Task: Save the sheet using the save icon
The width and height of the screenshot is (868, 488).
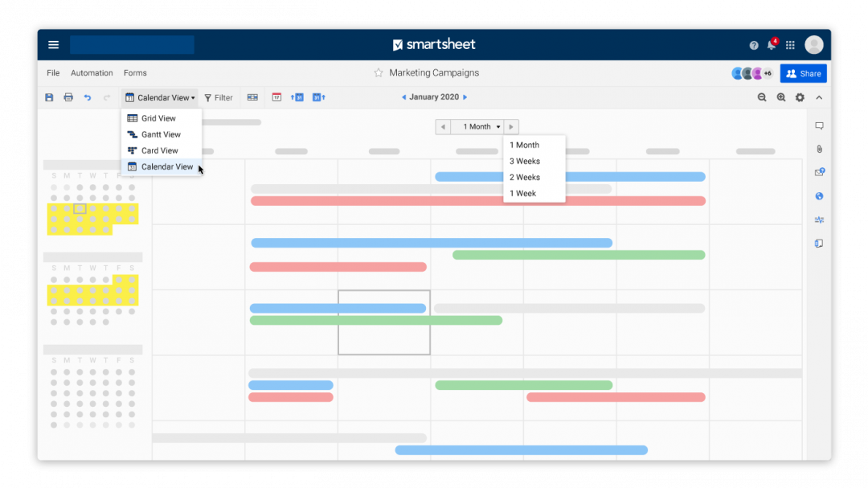Action: coord(50,96)
